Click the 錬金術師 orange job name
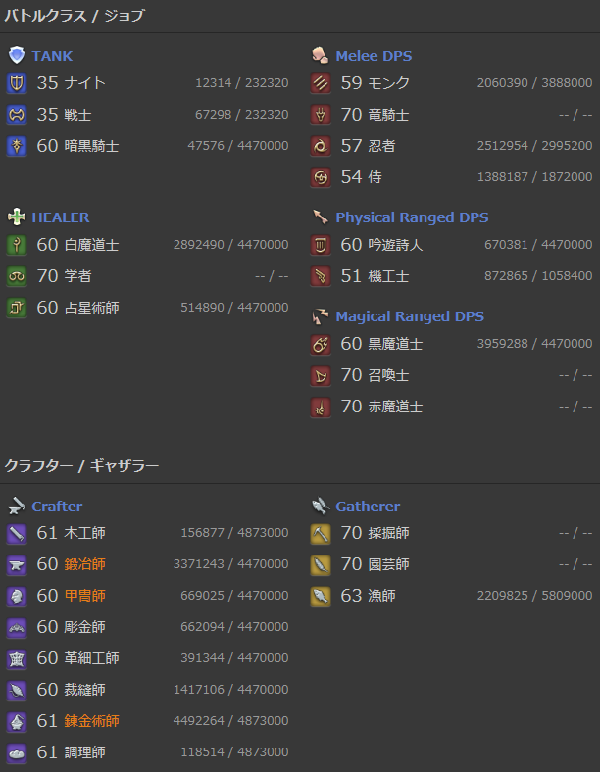Screen dimensions: 600x772 click(x=92, y=721)
